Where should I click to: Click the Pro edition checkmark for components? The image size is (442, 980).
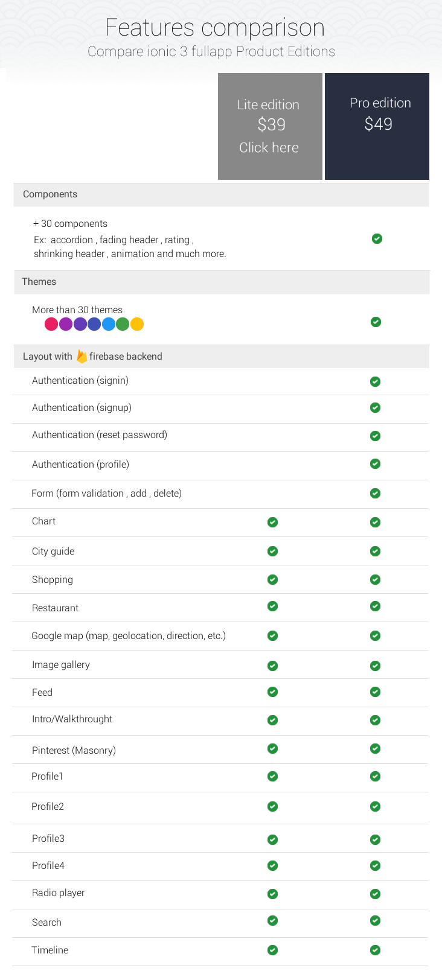click(377, 238)
